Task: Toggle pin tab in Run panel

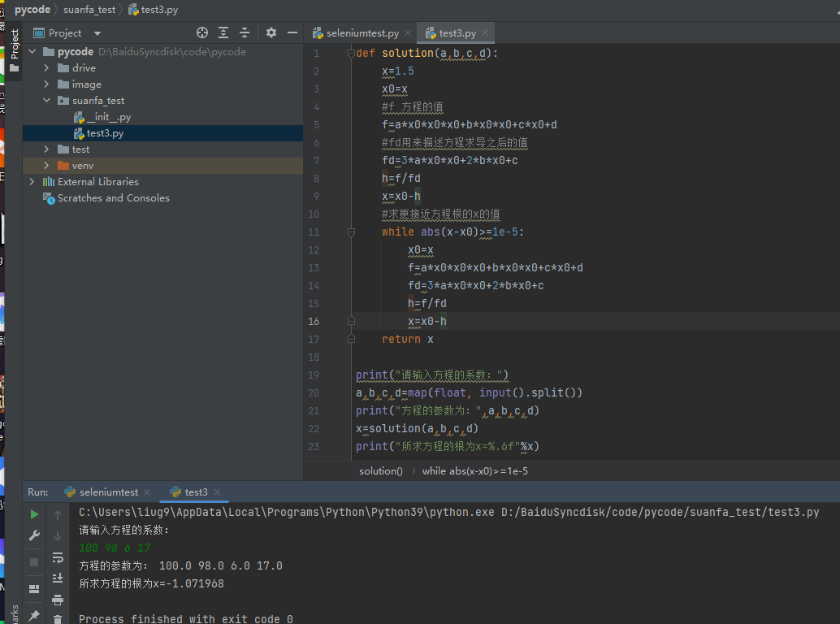Action: (34, 616)
